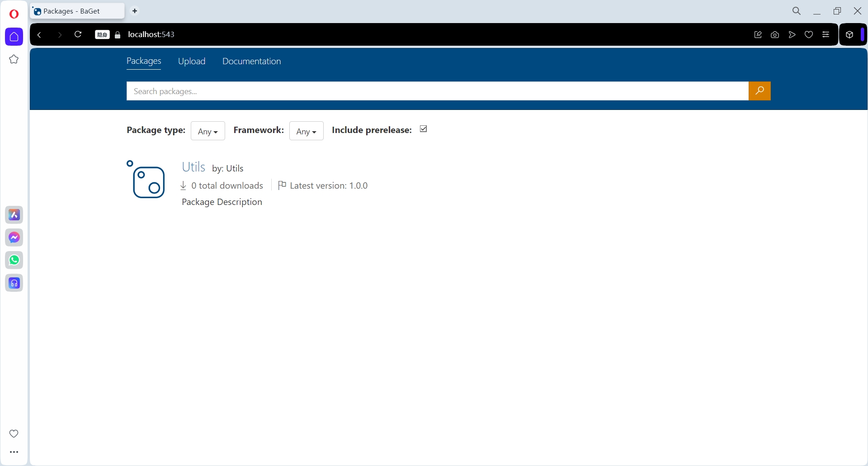Click the localhost:543 address bar
This screenshot has height=466, width=868.
[151, 34]
